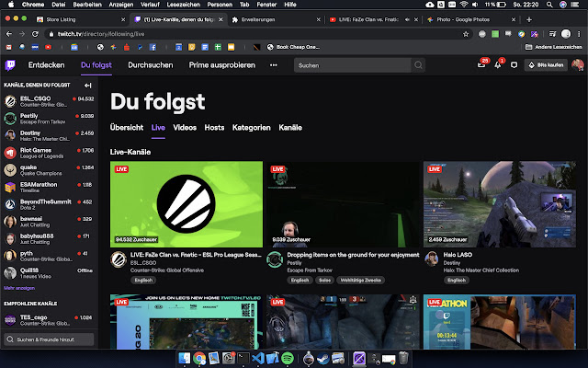Go back with Chrome's back arrow
588x368 pixels.
(9, 34)
